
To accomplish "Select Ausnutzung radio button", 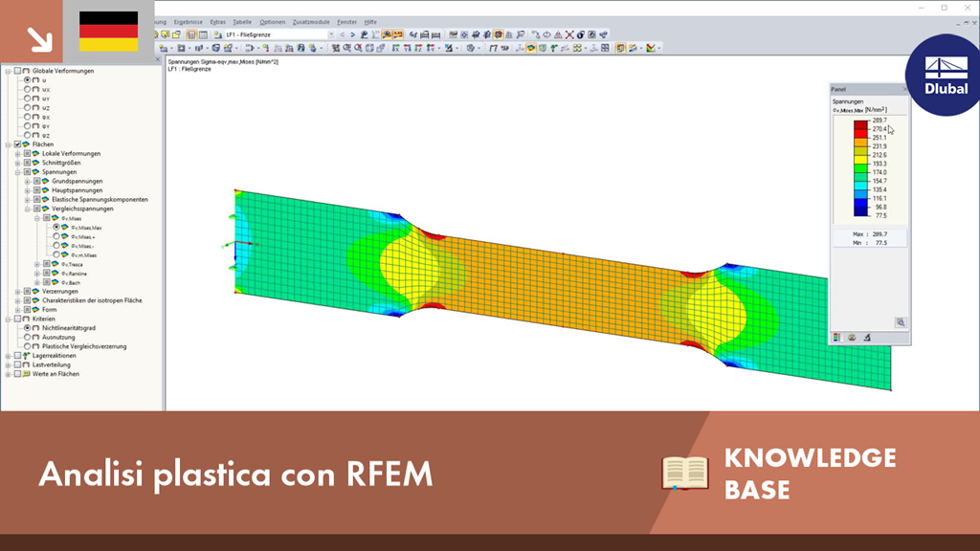I will (27, 337).
